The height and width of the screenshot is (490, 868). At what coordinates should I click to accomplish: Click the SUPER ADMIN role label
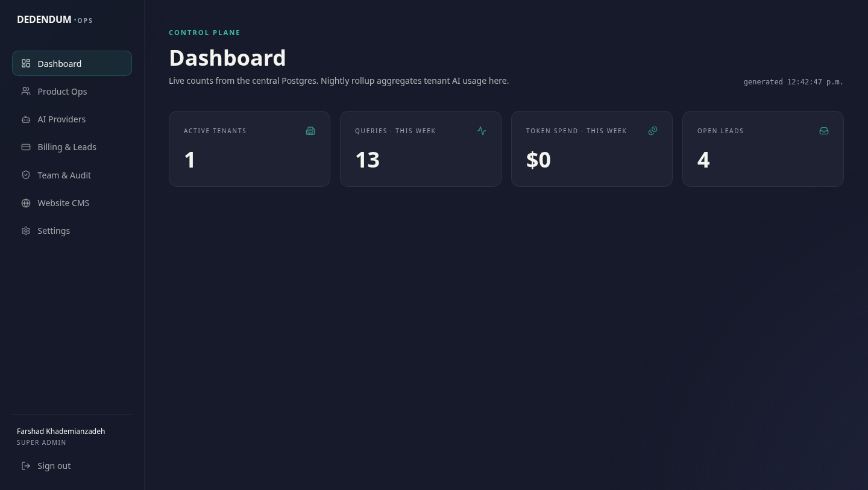[42, 442]
